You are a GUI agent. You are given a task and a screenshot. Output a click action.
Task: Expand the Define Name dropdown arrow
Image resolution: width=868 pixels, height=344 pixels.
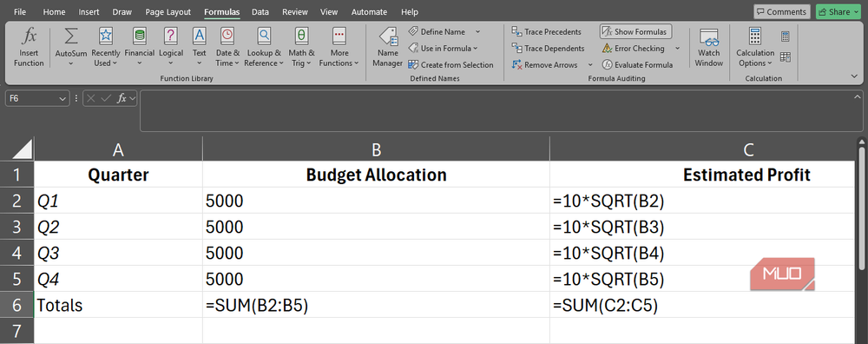[x=477, y=31]
